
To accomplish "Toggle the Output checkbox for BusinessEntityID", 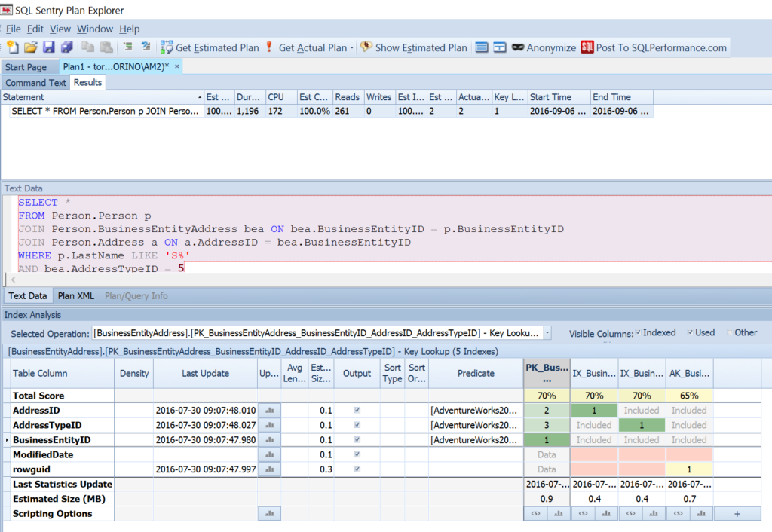I will coord(357,439).
